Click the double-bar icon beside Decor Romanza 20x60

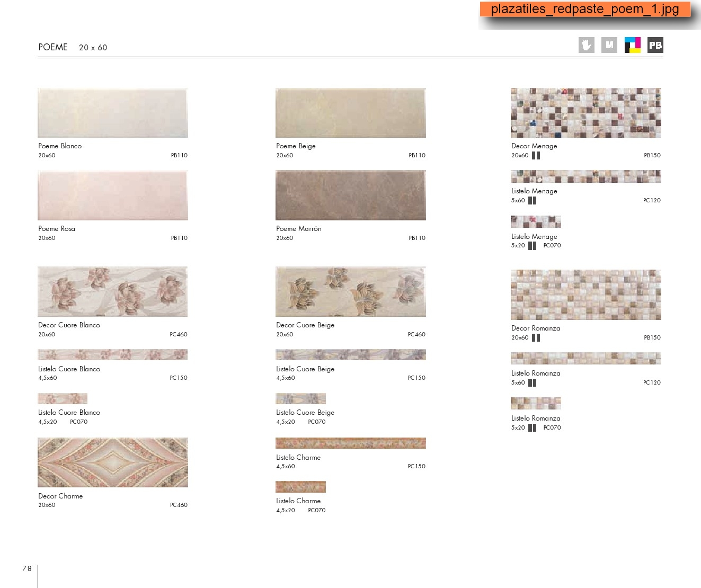[x=536, y=338]
